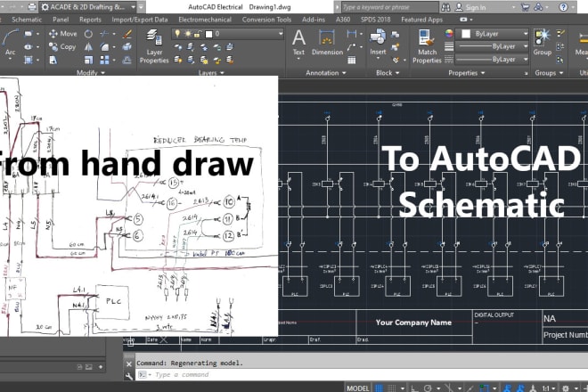
Task: Close the command line with X button
Action: (x=129, y=363)
